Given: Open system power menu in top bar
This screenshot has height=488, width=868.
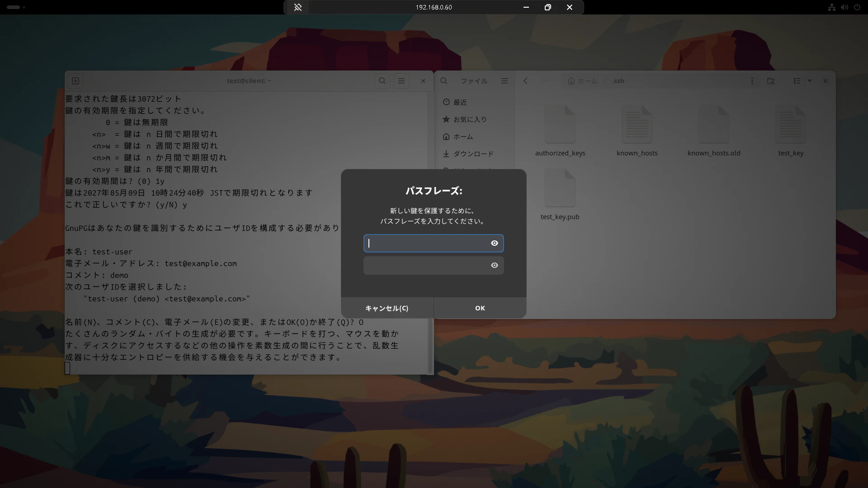Looking at the screenshot, I should (857, 7).
